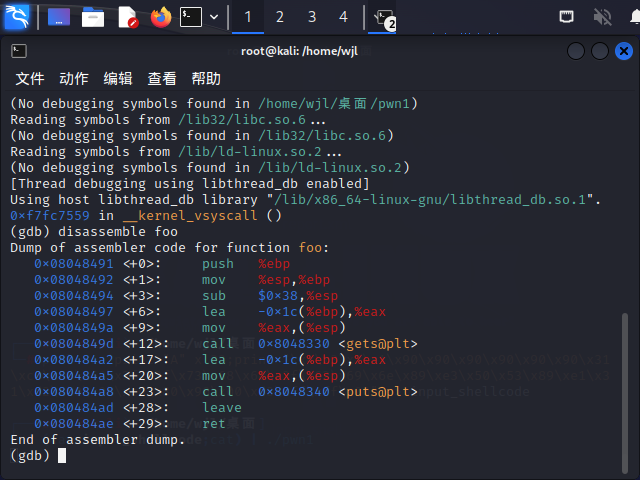Open the network connection tray icon
The height and width of the screenshot is (480, 640).
pyautogui.click(x=566, y=17)
